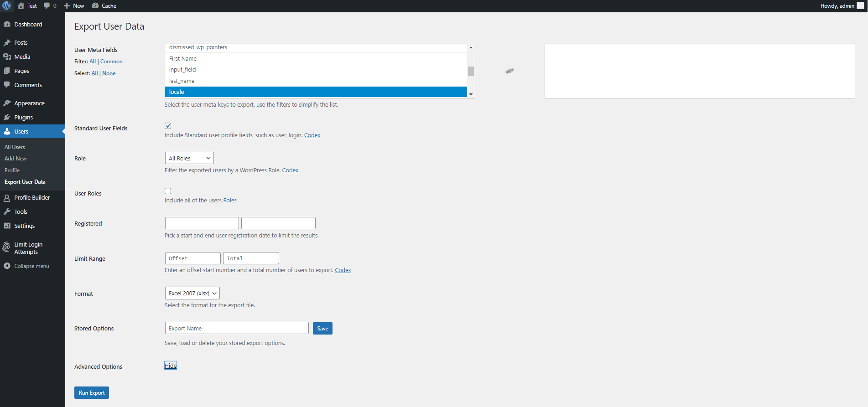Click the Dashboard palette icon

pyautogui.click(x=7, y=24)
